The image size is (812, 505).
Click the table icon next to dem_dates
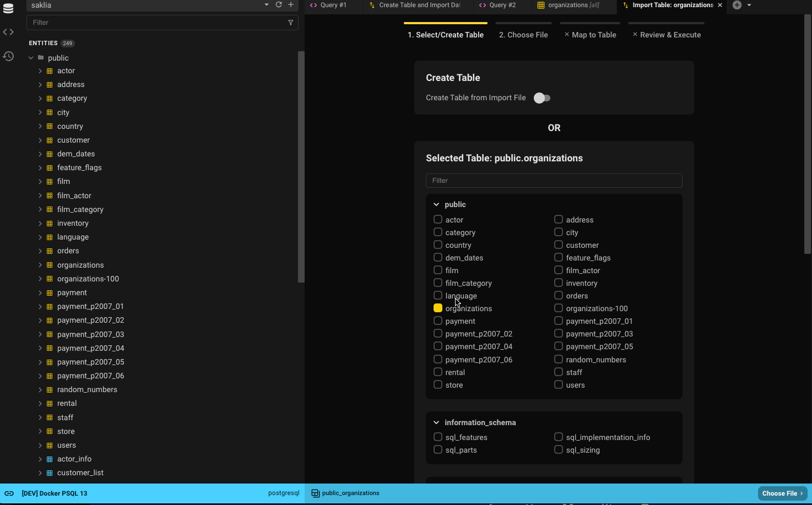pyautogui.click(x=50, y=154)
